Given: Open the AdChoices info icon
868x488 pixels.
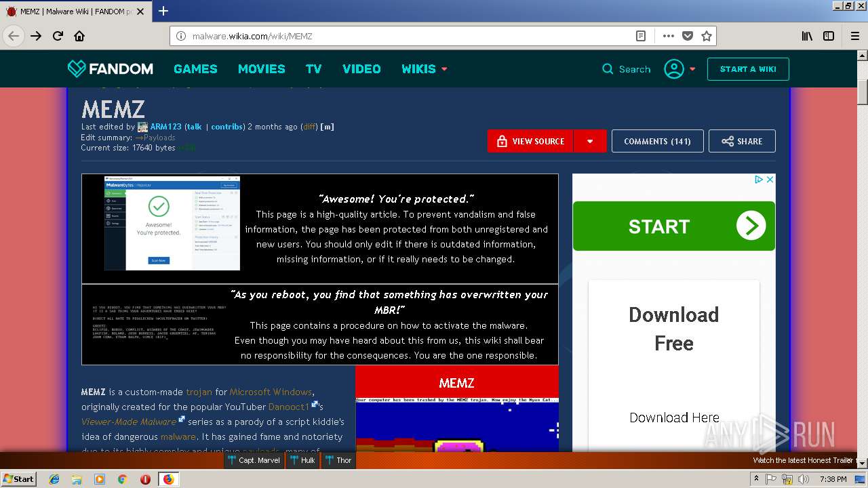Looking at the screenshot, I should (x=759, y=180).
